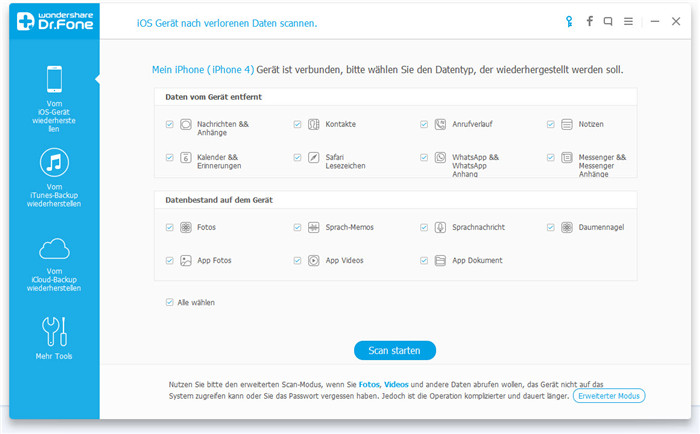Toggle the App Dokument checkbox
700x434 pixels.
tap(424, 260)
